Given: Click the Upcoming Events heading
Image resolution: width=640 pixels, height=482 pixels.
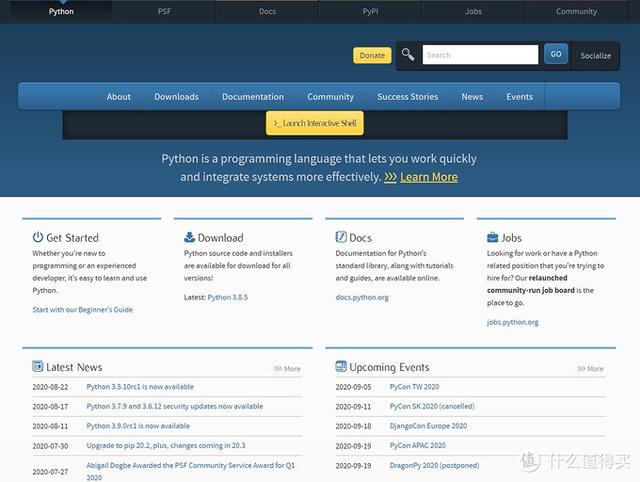Looking at the screenshot, I should [x=389, y=367].
